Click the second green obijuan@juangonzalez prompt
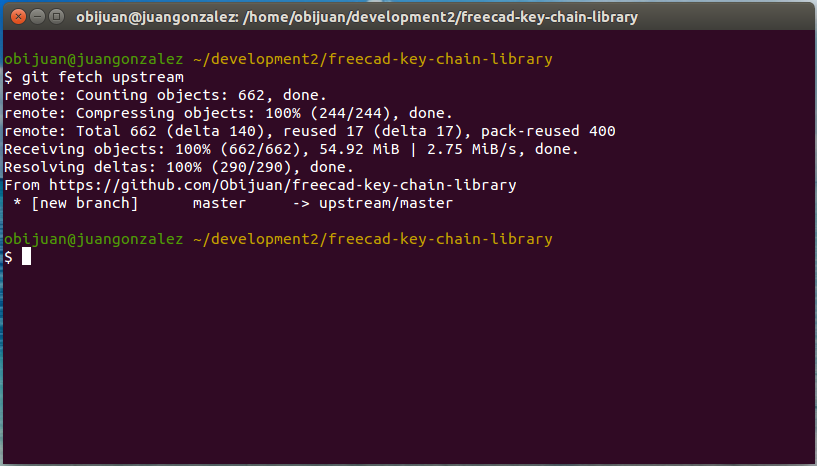 click(93, 239)
